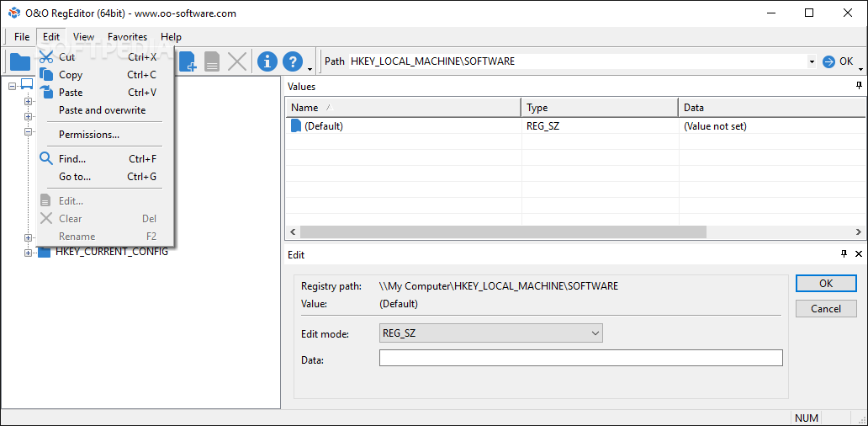Open the View menu
Image resolution: width=868 pixels, height=426 pixels.
pos(83,37)
